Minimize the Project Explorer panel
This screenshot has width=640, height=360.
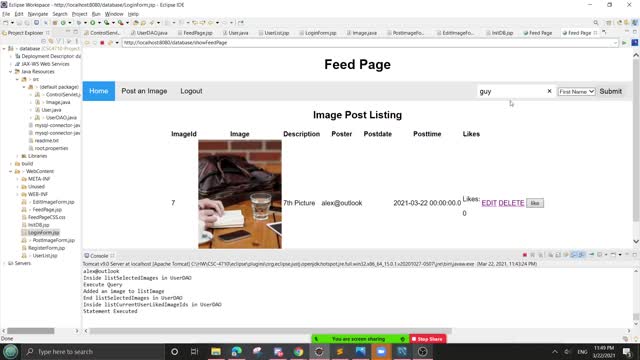pyautogui.click(x=68, y=32)
